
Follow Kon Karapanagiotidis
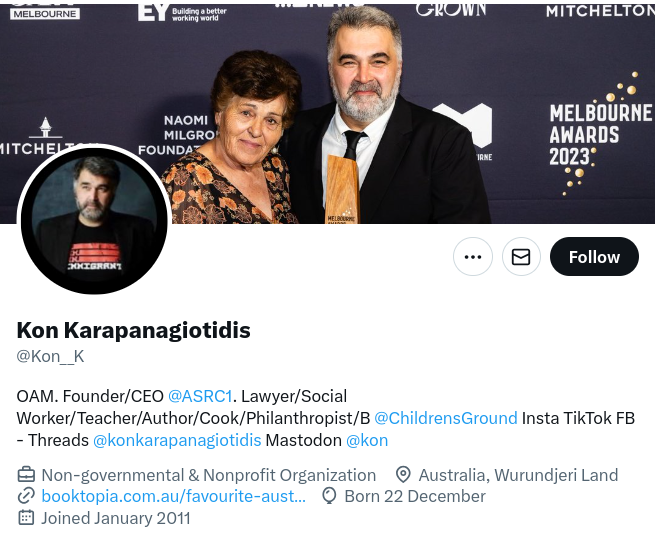point(594,256)
